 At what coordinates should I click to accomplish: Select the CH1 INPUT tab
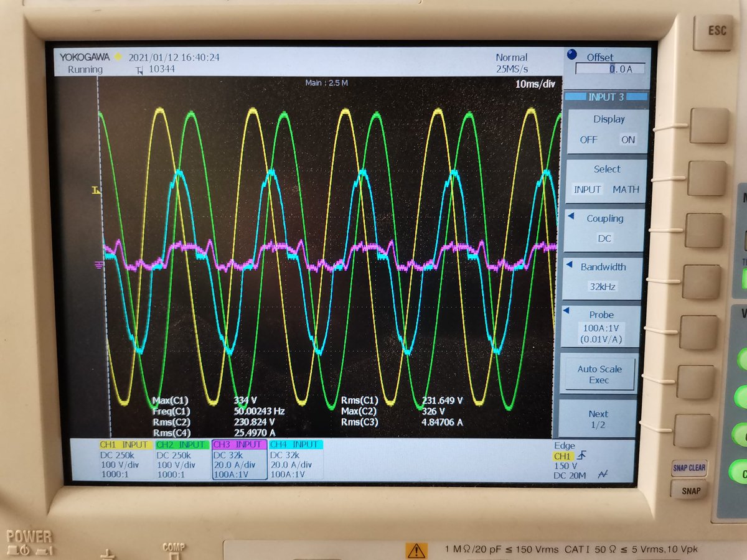125,444
